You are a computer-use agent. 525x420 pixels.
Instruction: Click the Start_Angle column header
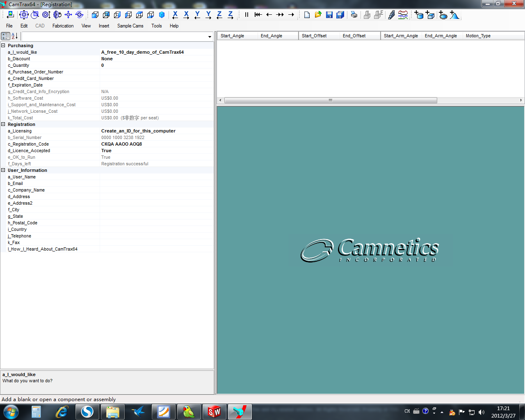237,36
